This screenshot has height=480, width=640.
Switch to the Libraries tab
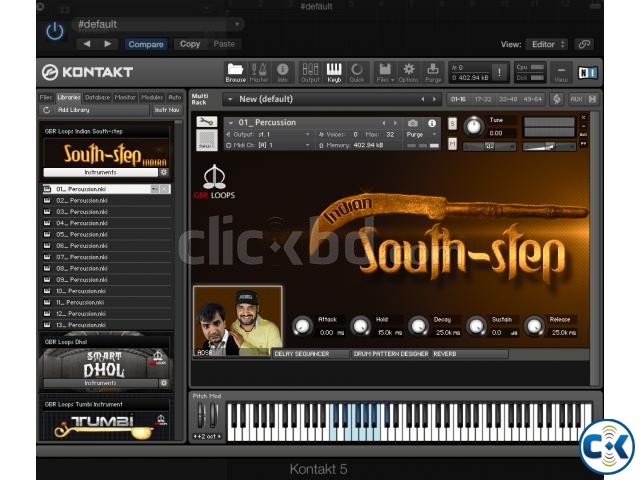pos(69,97)
